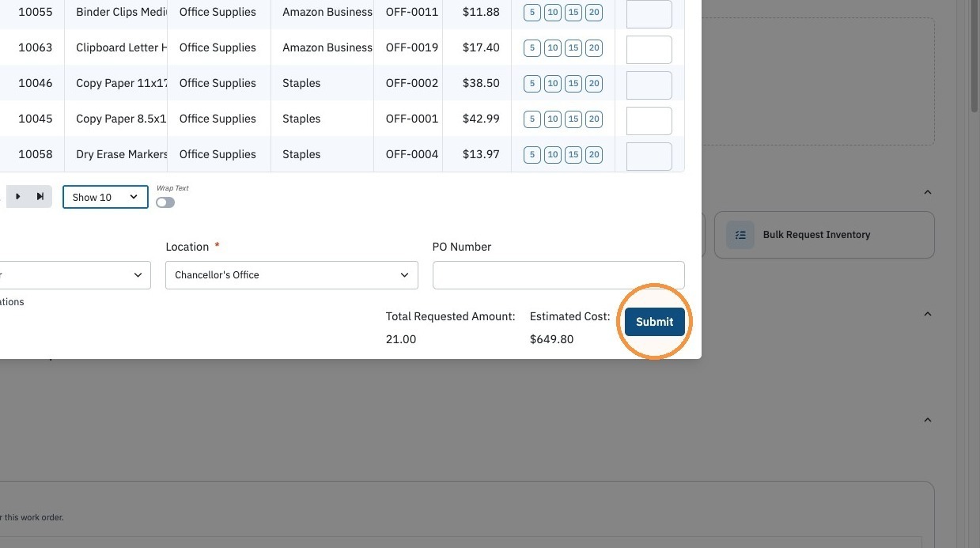
Task: Click Staples vendor in Dry Erase Markers row
Action: pos(301,154)
